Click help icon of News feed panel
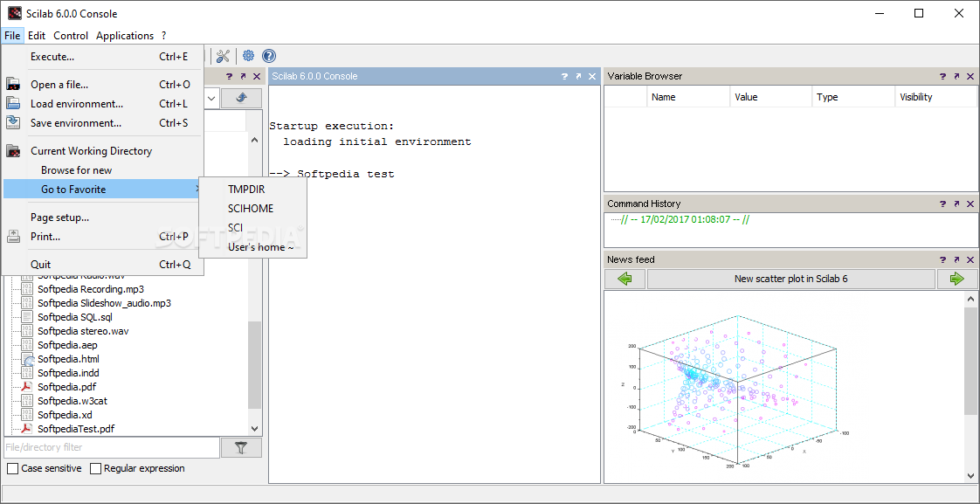980x504 pixels. (x=943, y=259)
